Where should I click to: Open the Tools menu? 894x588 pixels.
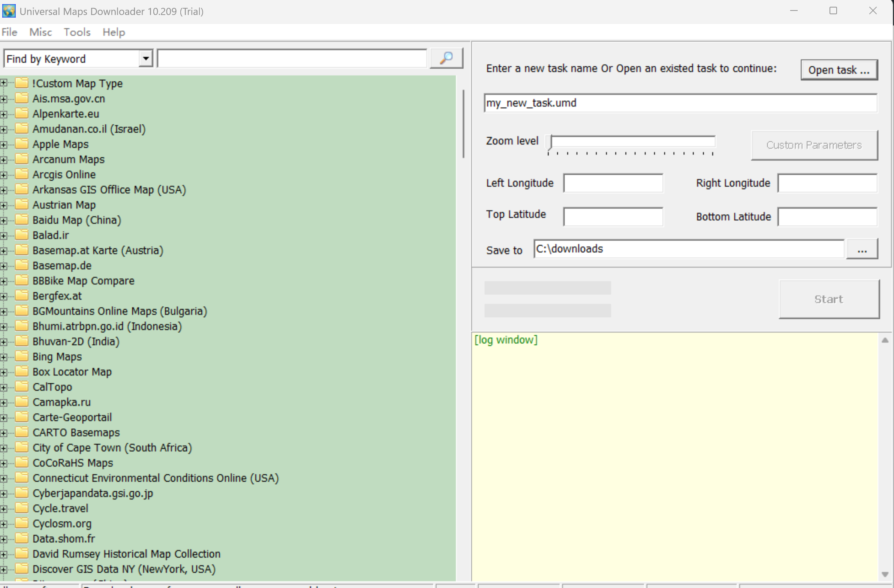coord(77,32)
